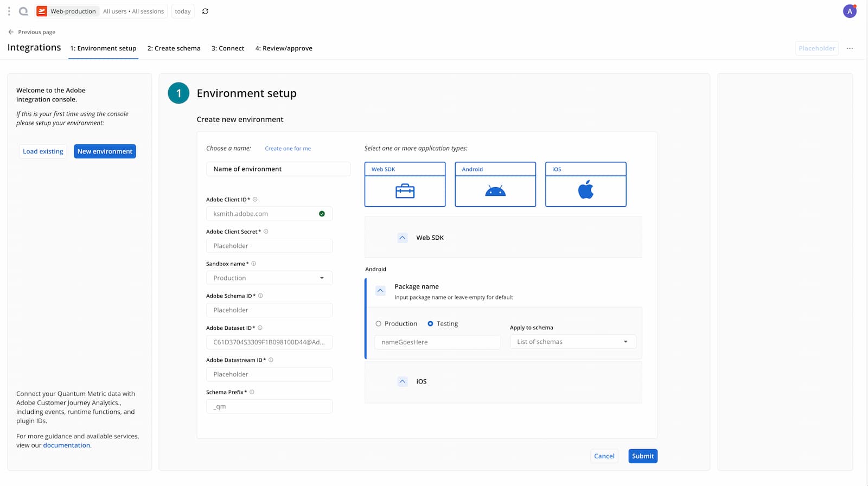Open the more options ellipsis icon
Viewport: 868px width, 486px height.
[x=850, y=48]
